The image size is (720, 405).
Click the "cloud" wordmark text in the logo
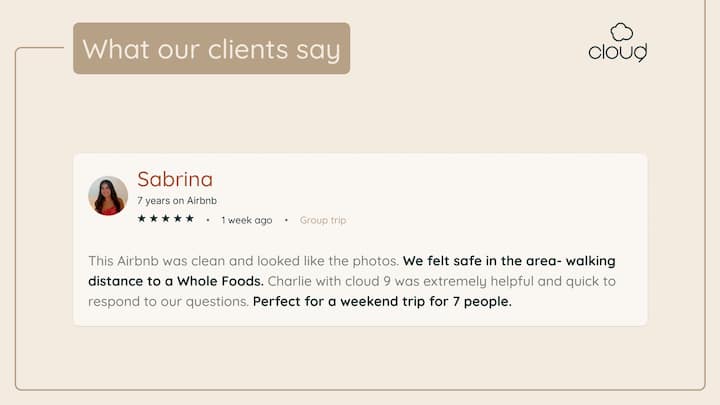617,51
